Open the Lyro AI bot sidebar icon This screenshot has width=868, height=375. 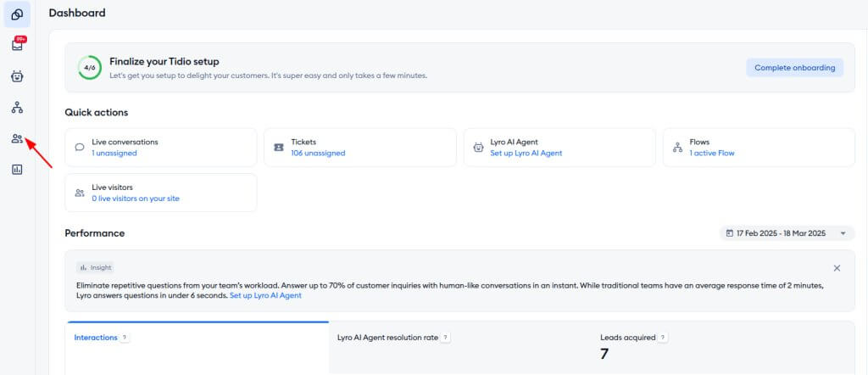pos(17,76)
